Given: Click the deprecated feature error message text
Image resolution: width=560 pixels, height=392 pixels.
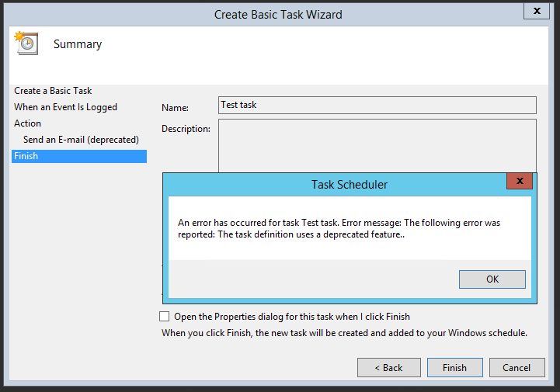Looking at the screenshot, I should coord(339,228).
